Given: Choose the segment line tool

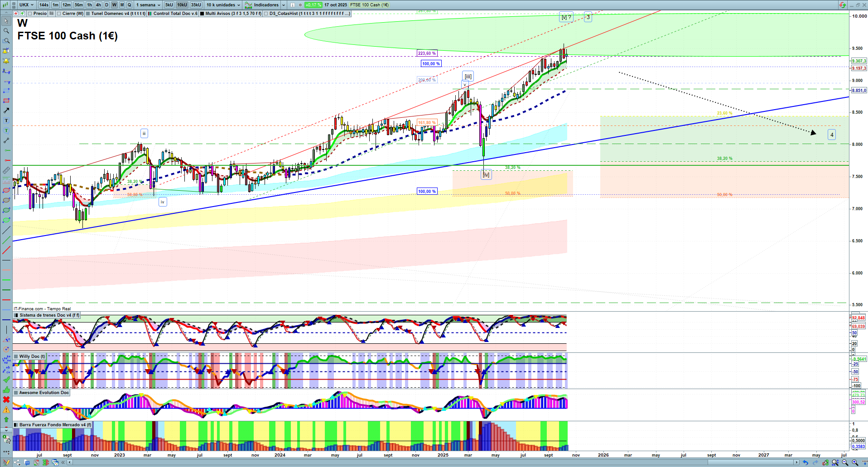Looking at the screenshot, I should [6, 140].
